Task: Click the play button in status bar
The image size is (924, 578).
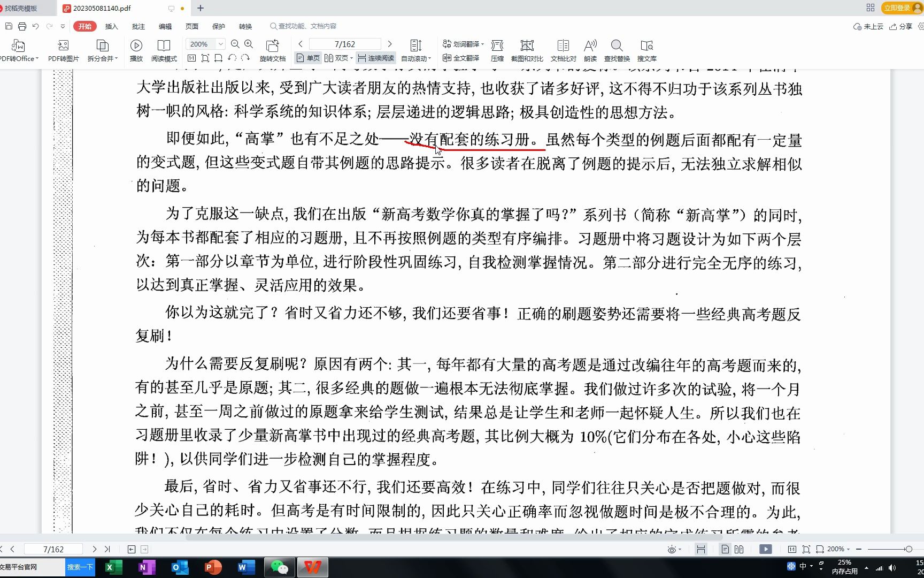Action: [x=766, y=549]
